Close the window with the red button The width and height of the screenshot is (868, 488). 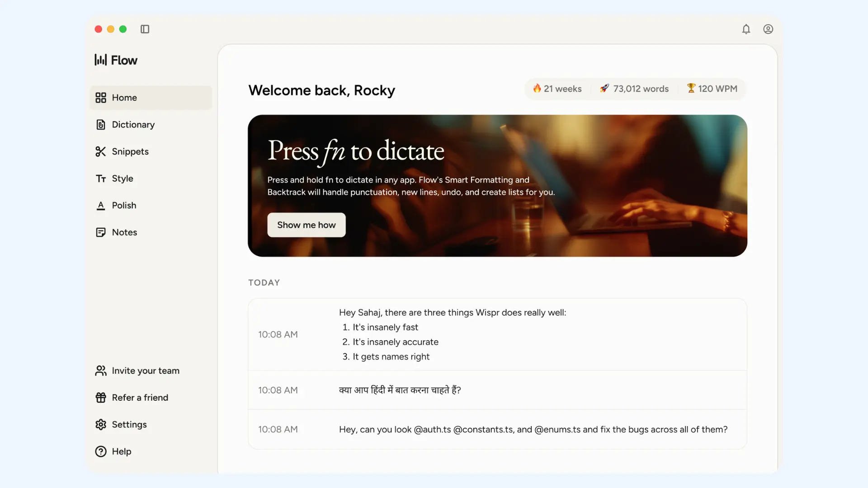(x=98, y=29)
